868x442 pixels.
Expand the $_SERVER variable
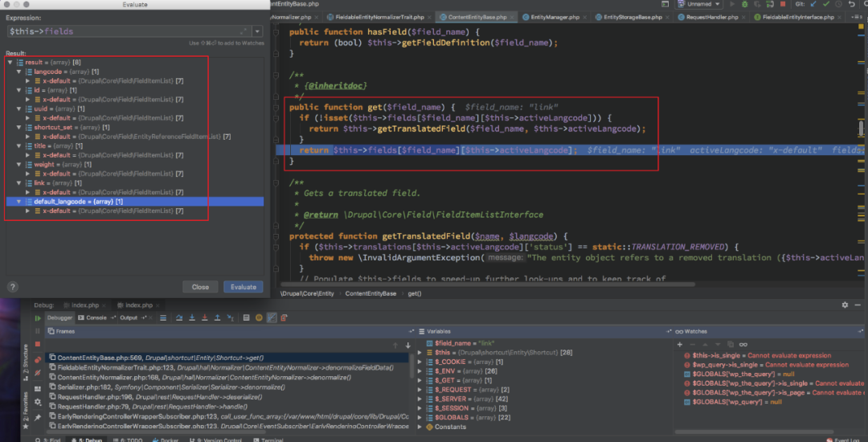coord(420,399)
